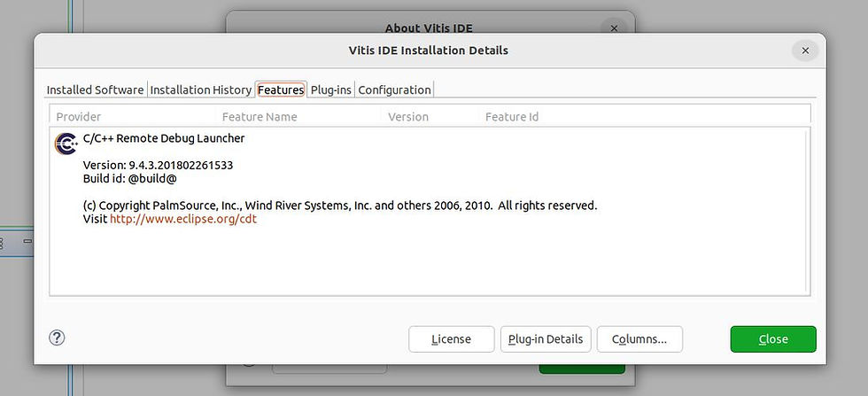The image size is (868, 396).
Task: Open the Installed Software tab
Action: [x=96, y=89]
